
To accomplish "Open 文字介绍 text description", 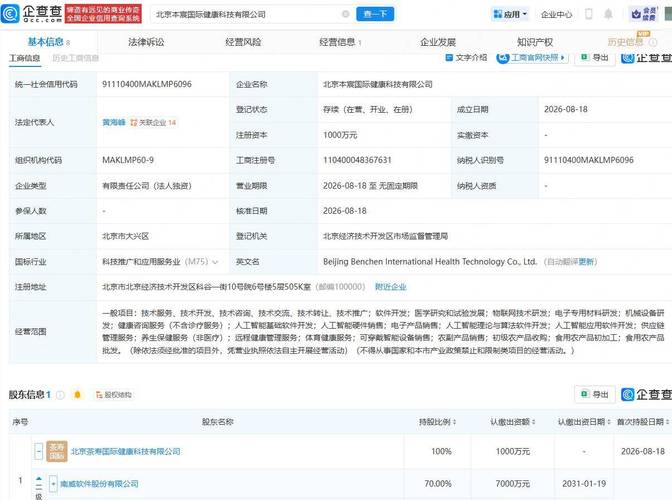I will (466, 57).
